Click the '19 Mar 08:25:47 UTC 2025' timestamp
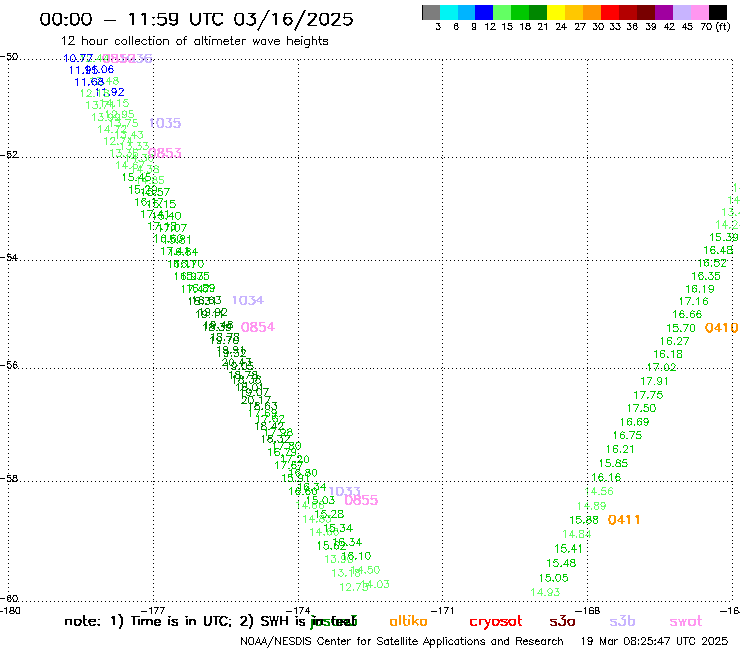Screen dimensions: 740x650 (654, 641)
